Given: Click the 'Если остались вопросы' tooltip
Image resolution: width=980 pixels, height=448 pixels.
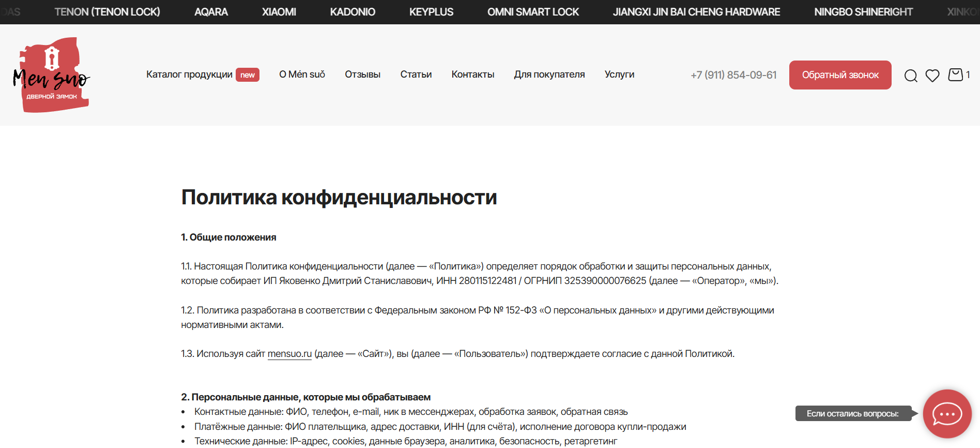Looking at the screenshot, I should pyautogui.click(x=852, y=414).
